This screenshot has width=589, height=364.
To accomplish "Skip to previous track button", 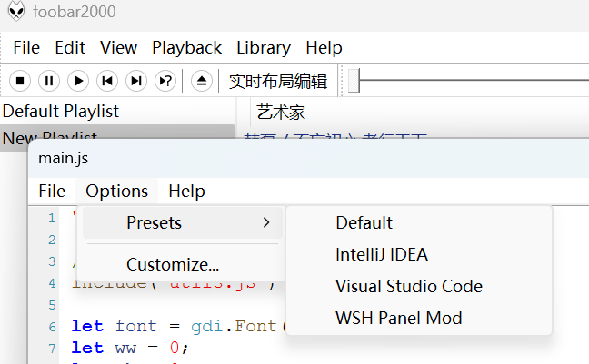I will pyautogui.click(x=107, y=81).
